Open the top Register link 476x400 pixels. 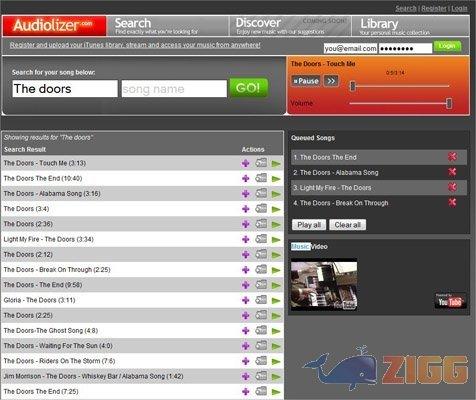click(x=433, y=8)
